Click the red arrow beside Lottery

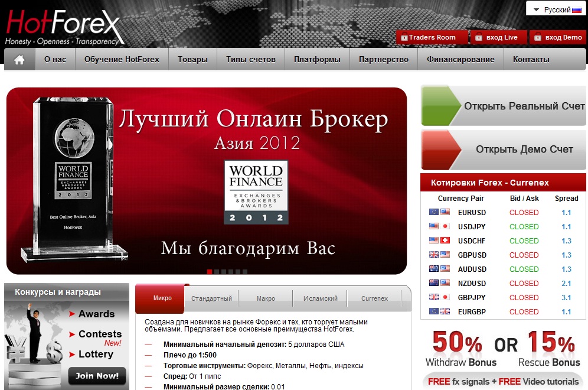pos(72,355)
